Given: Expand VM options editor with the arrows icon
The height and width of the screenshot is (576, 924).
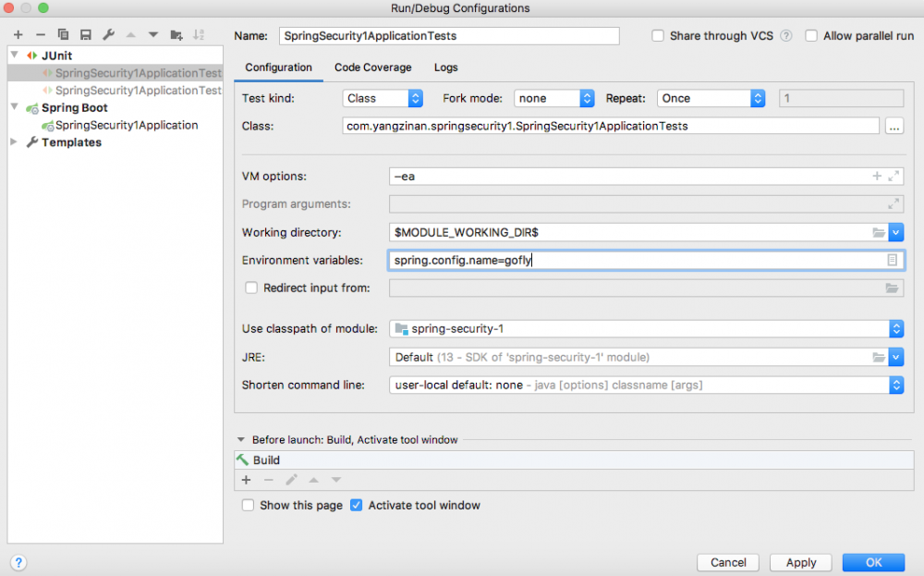Looking at the screenshot, I should pyautogui.click(x=892, y=176).
